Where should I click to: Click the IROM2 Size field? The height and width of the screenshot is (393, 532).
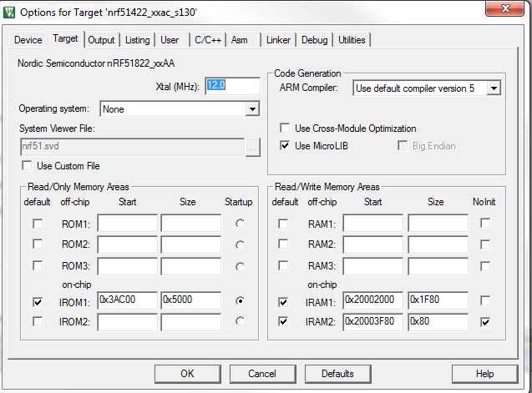[191, 322]
